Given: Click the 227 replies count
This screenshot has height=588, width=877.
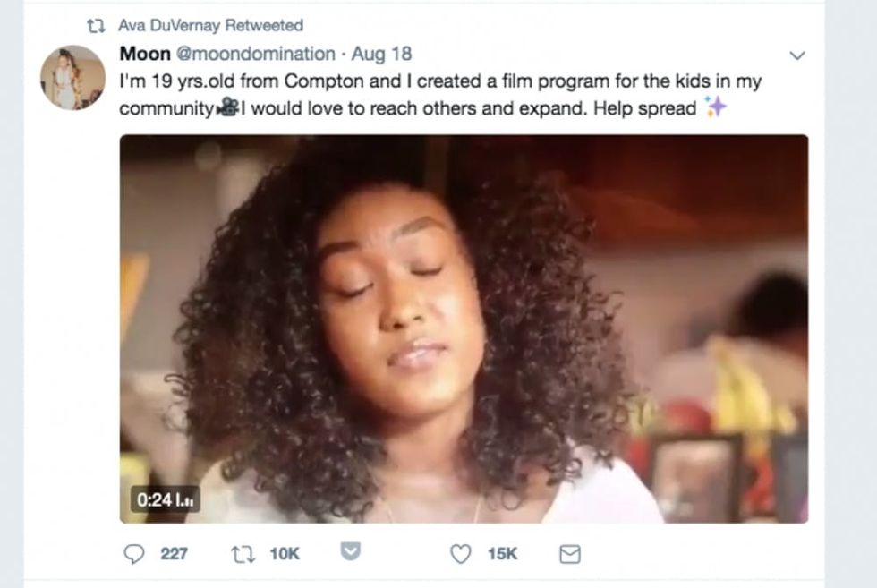Looking at the screenshot, I should click(x=174, y=554).
